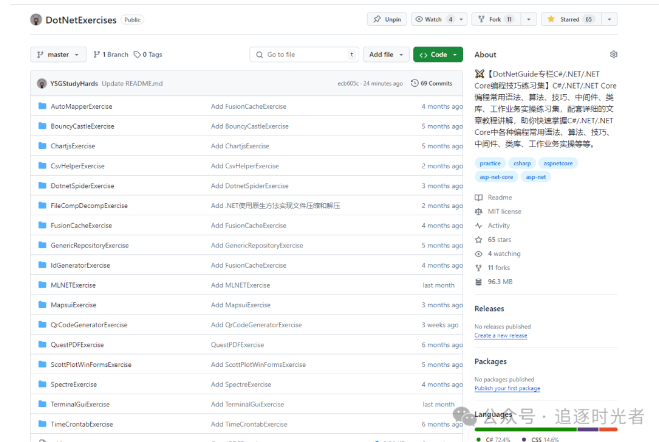This screenshot has height=442, width=659.
Task: Open the Add file dropdown
Action: pos(386,55)
